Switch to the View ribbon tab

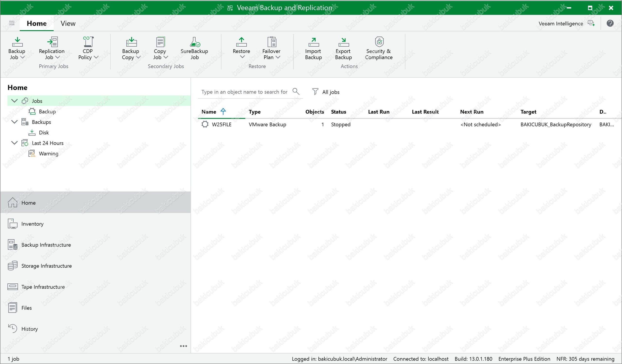tap(68, 23)
